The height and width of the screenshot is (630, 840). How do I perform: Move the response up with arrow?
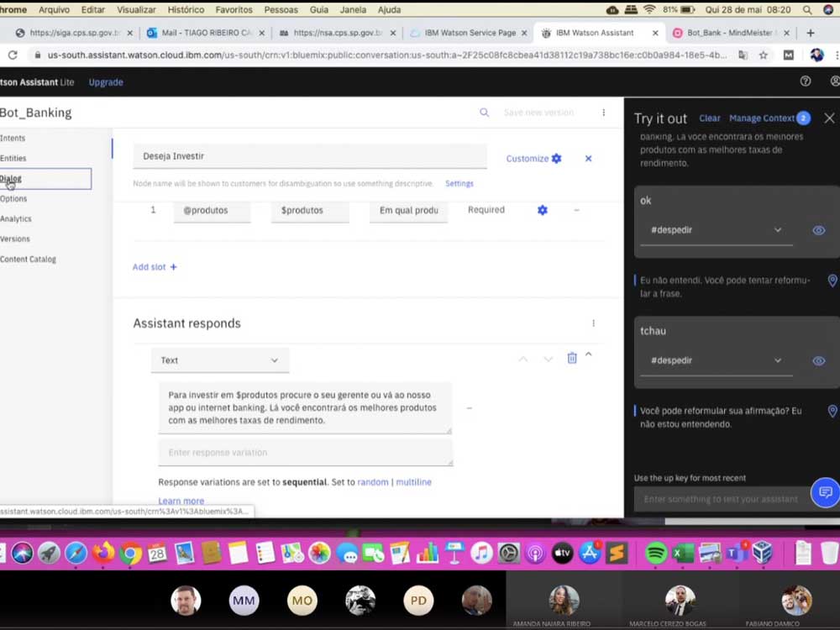[x=523, y=360]
